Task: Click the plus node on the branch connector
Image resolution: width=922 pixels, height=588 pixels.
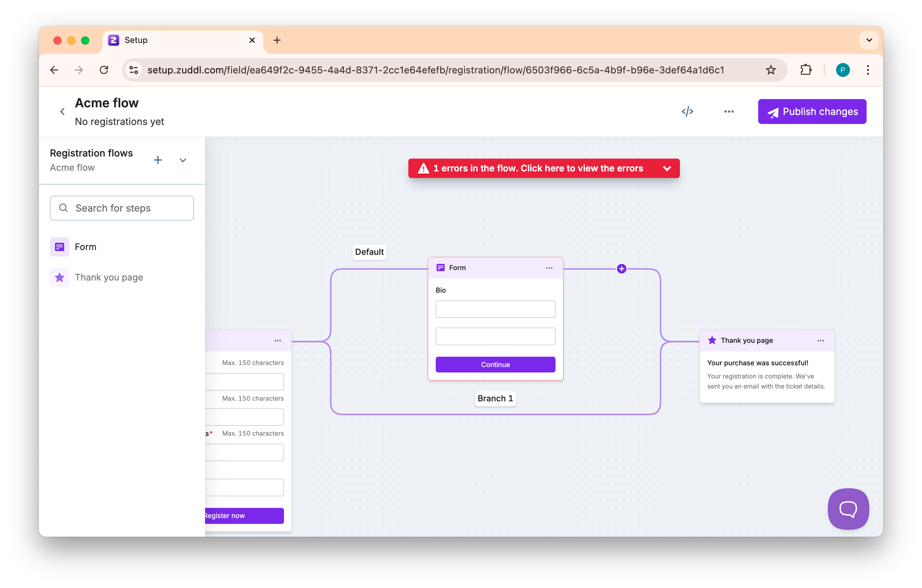Action: point(621,269)
